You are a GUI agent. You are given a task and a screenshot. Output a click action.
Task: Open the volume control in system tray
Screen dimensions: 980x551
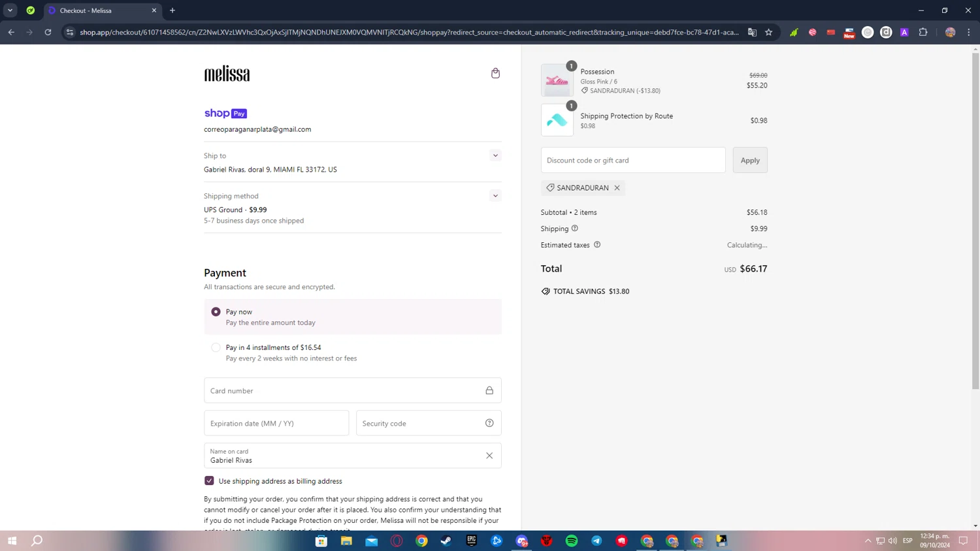point(892,541)
